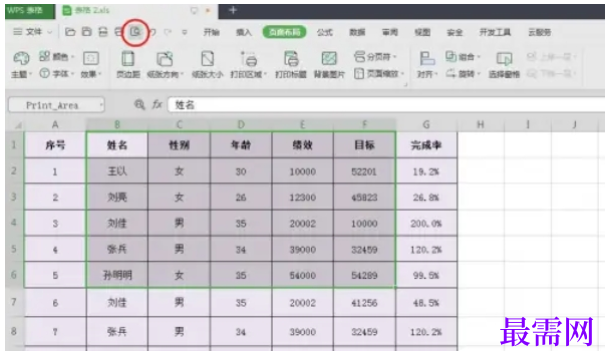612x363 pixels.
Task: Click the fx insert function icon
Action: [157, 105]
